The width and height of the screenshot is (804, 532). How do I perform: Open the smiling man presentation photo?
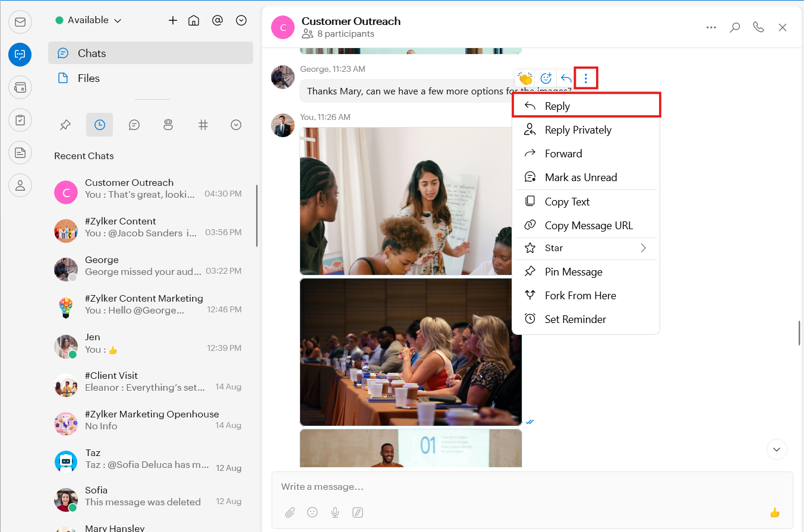coord(411,448)
